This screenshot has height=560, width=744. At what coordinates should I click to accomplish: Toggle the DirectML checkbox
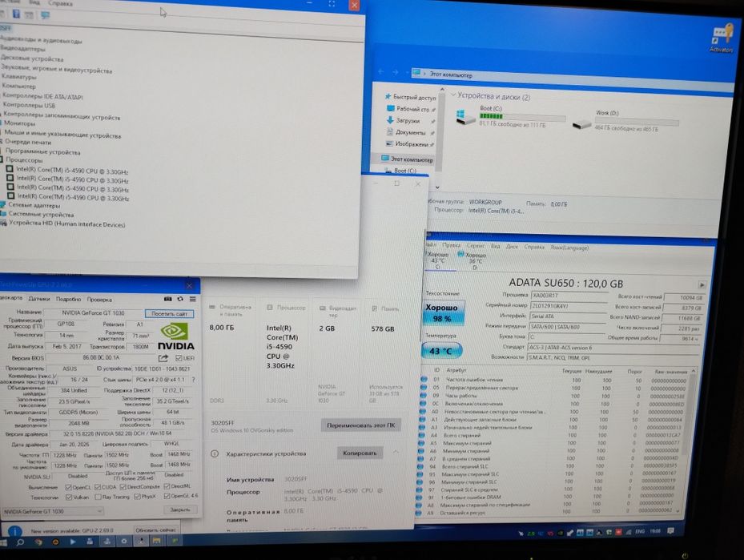[x=167, y=486]
